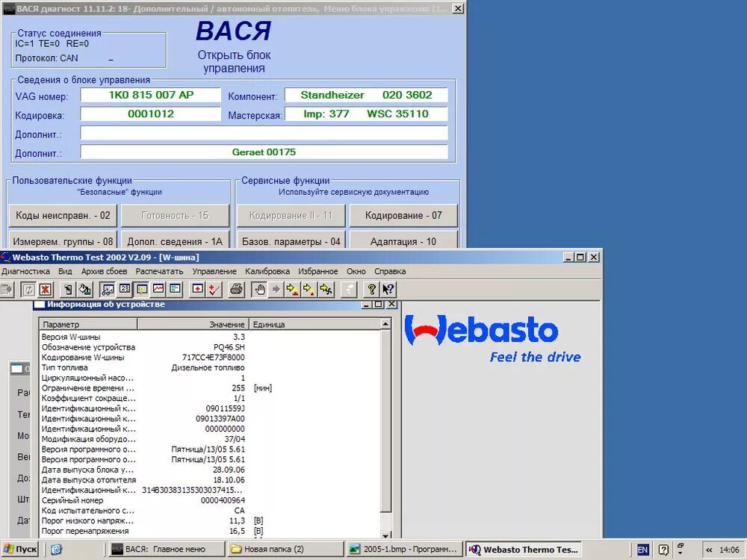Switch to ВАСЯ: Главное меню taskbar item

pos(167,549)
